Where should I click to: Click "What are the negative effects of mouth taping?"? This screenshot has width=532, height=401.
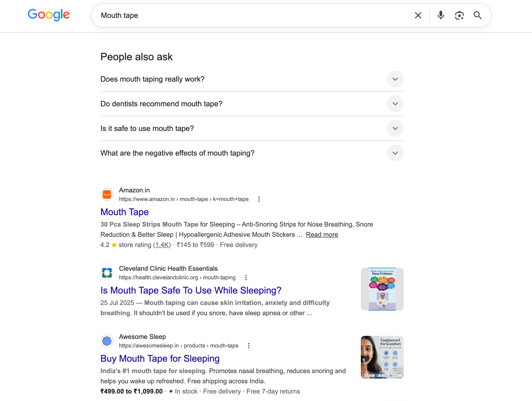[177, 153]
